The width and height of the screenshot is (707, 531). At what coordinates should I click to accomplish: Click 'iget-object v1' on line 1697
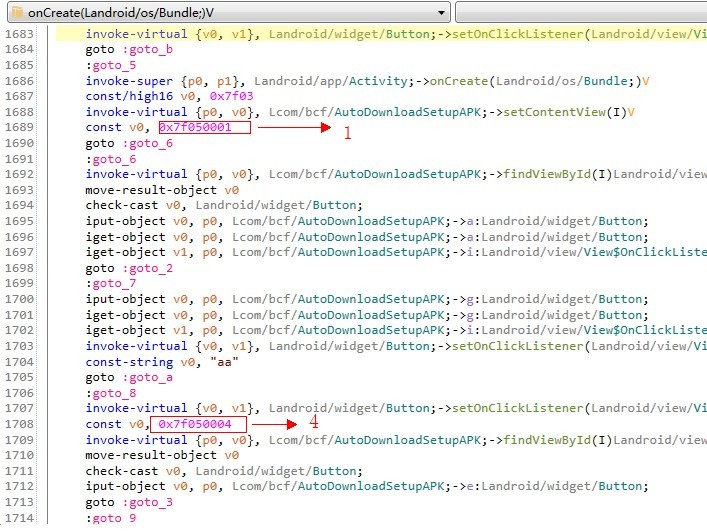[137, 252]
